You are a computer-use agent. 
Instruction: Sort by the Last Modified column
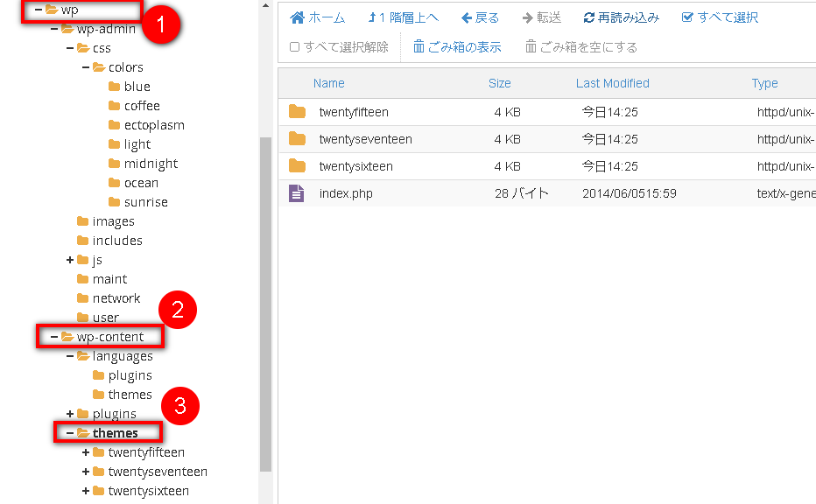click(x=613, y=83)
